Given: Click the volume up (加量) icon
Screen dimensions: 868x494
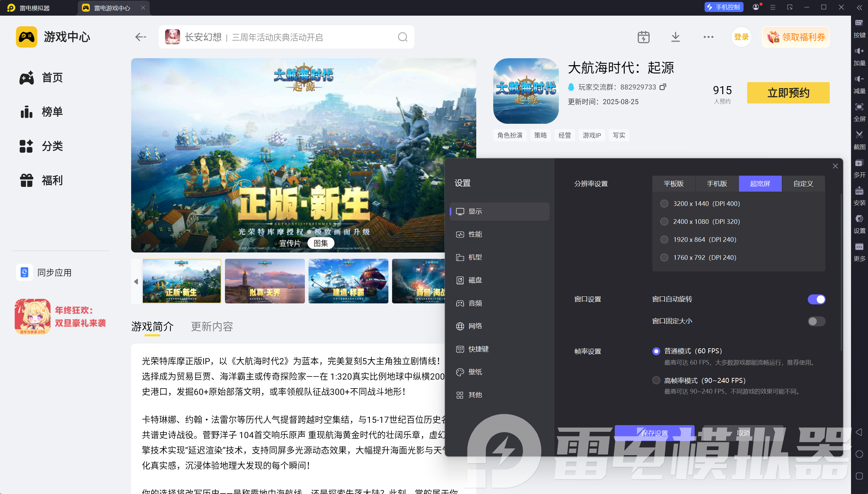Looking at the screenshot, I should point(859,51).
